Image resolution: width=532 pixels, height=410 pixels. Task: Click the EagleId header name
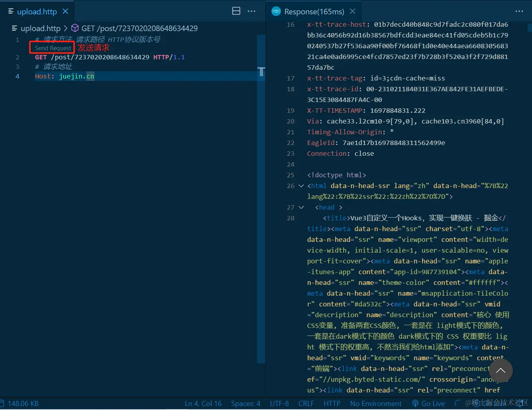point(321,143)
